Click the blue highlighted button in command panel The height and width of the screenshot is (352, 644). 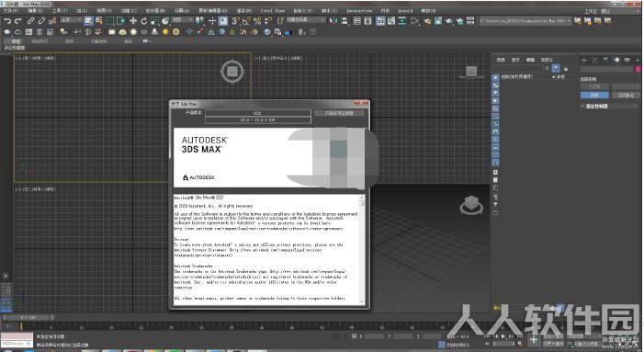pyautogui.click(x=594, y=96)
